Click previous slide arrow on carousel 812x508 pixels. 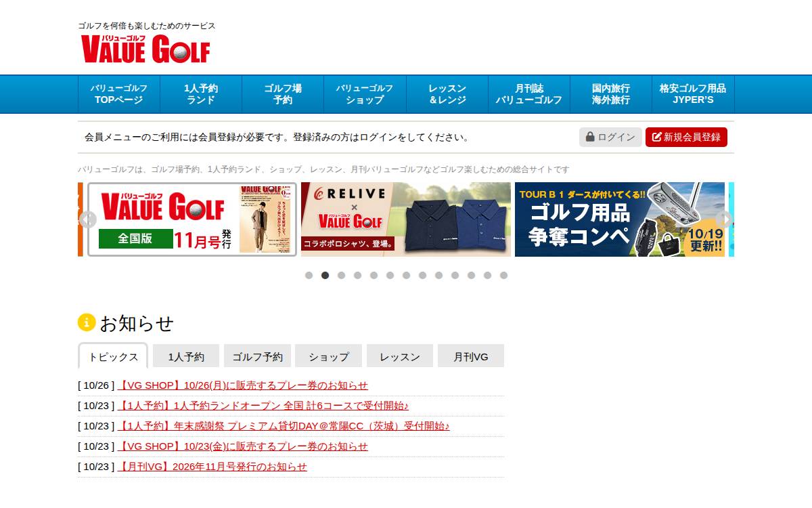click(87, 219)
